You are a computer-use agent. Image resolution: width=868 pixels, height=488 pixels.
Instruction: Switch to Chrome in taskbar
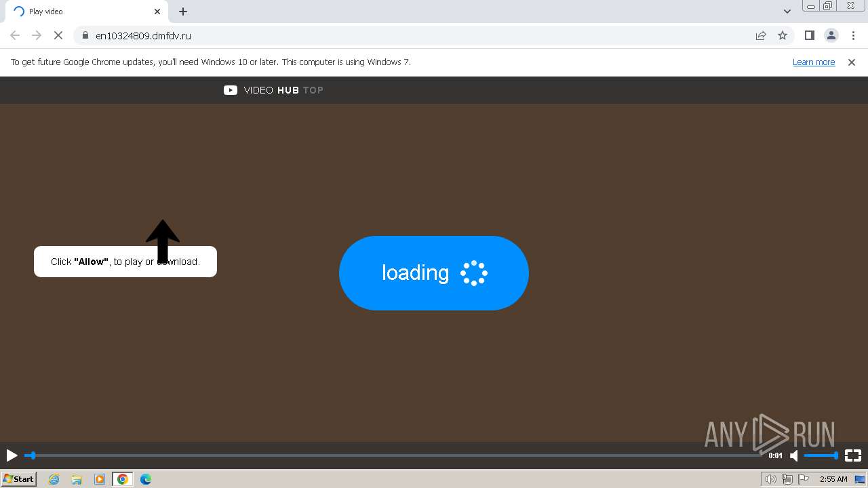coord(123,479)
